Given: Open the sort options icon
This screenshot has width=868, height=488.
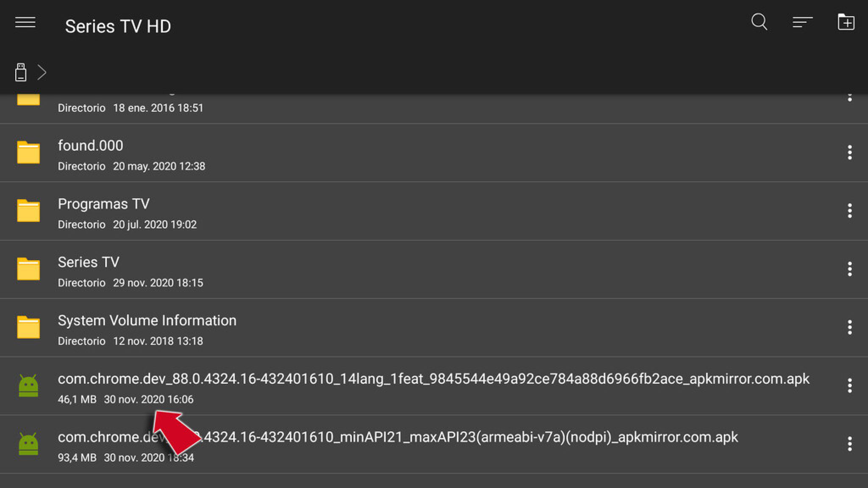Looking at the screenshot, I should click(802, 22).
